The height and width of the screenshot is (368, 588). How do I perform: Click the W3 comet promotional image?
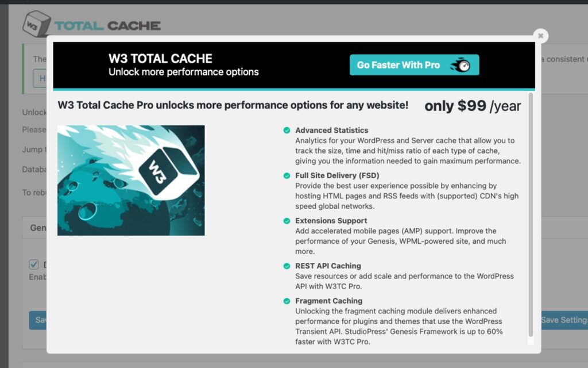pos(131,180)
